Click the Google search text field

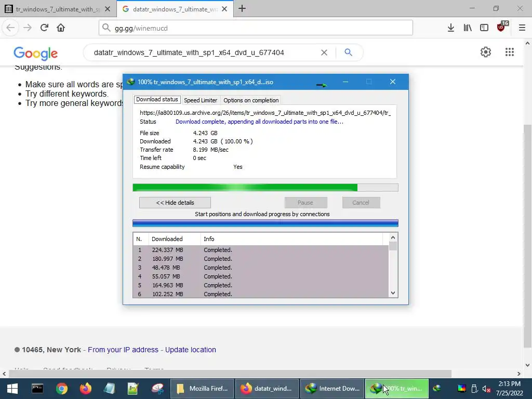[204, 52]
